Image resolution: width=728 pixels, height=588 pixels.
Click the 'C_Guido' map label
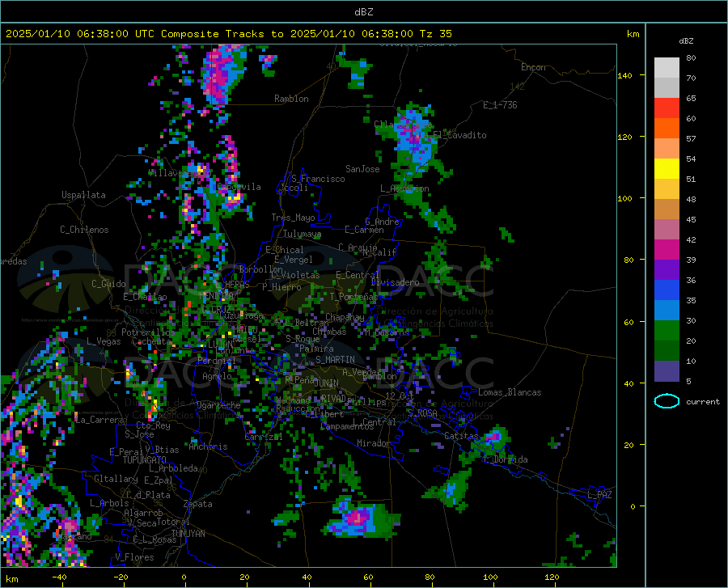(x=108, y=284)
